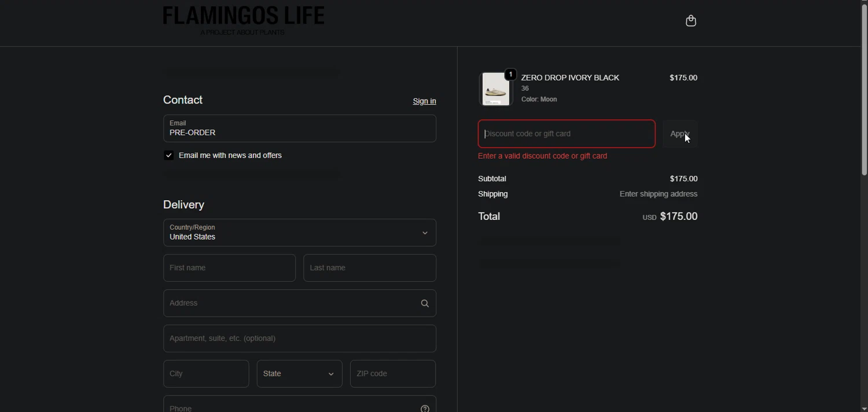
Task: Expand the State dropdown
Action: [299, 374]
